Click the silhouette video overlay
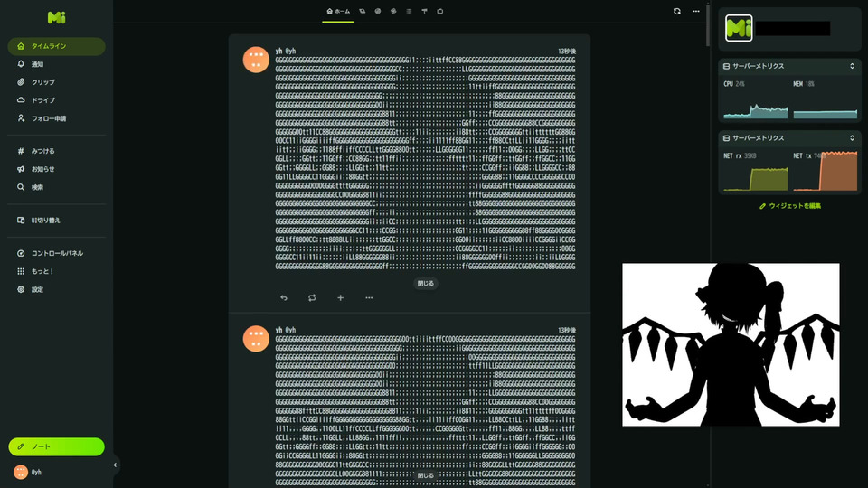 731,344
